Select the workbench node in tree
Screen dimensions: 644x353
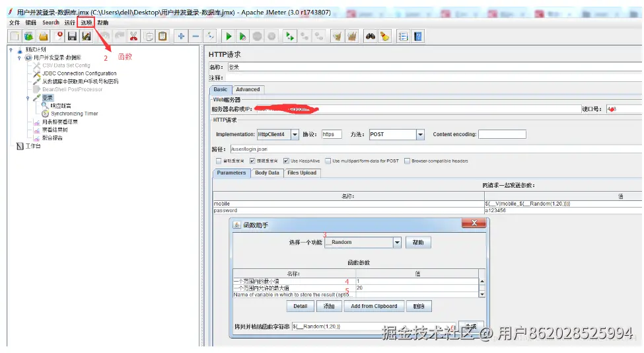[33, 146]
